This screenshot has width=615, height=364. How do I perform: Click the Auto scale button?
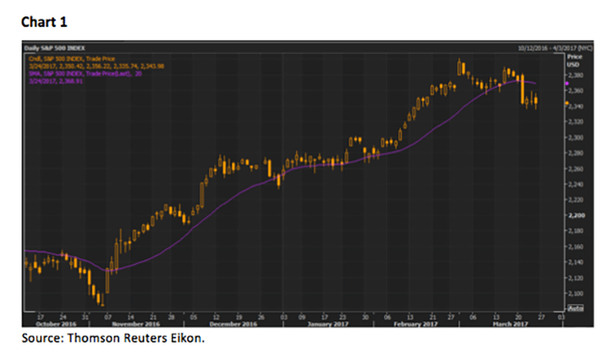tap(575, 307)
